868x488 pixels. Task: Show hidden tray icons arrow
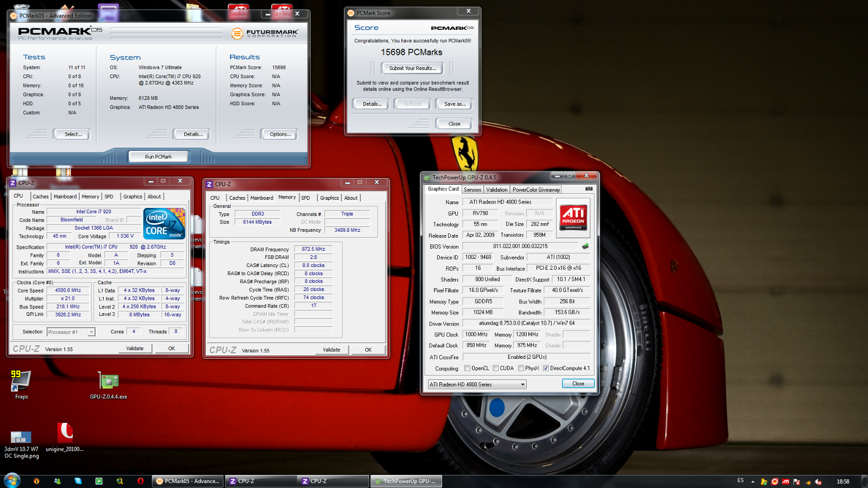pyautogui.click(x=752, y=481)
